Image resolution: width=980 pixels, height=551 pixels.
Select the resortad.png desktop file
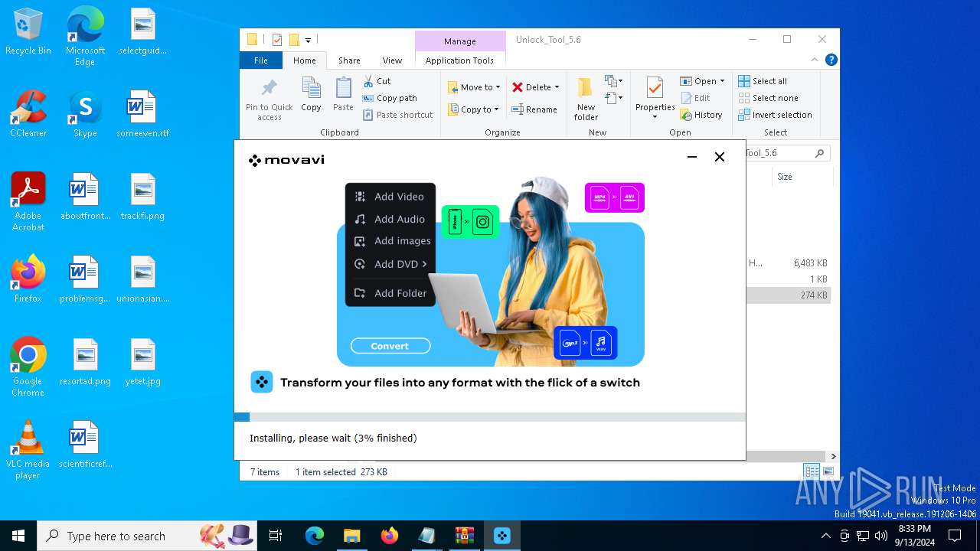[85, 362]
